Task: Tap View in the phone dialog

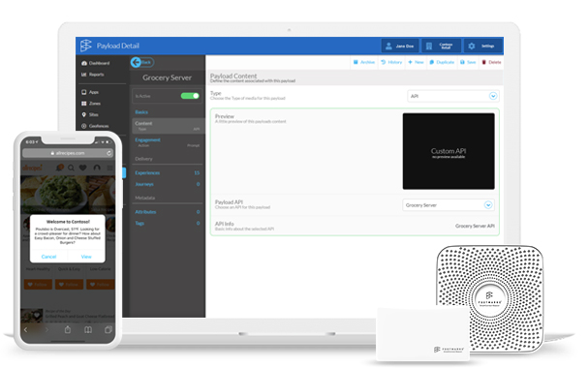Action: [x=86, y=257]
